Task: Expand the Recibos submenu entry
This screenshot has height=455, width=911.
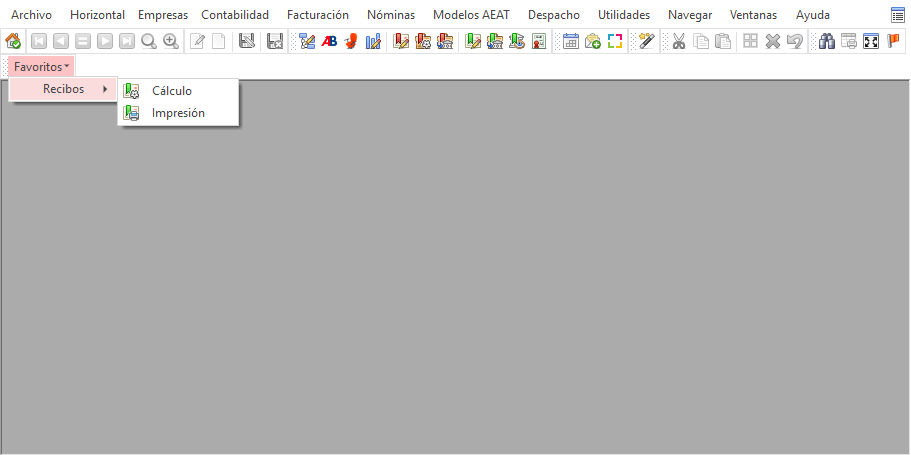Action: 63,89
